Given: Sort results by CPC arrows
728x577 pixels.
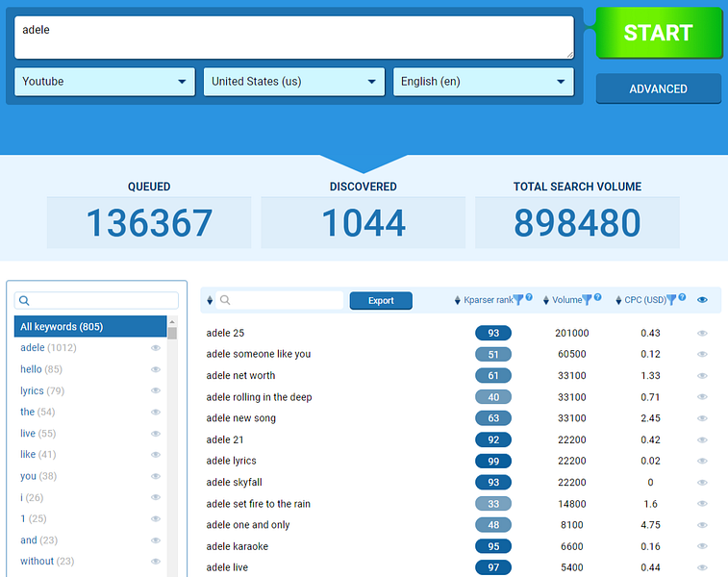Looking at the screenshot, I should pyautogui.click(x=618, y=300).
